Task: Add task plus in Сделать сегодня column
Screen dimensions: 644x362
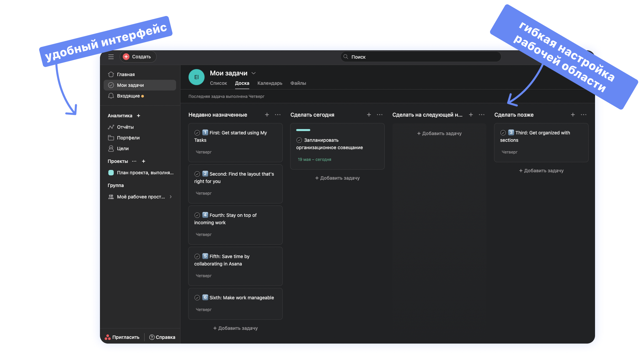Action: (x=369, y=115)
